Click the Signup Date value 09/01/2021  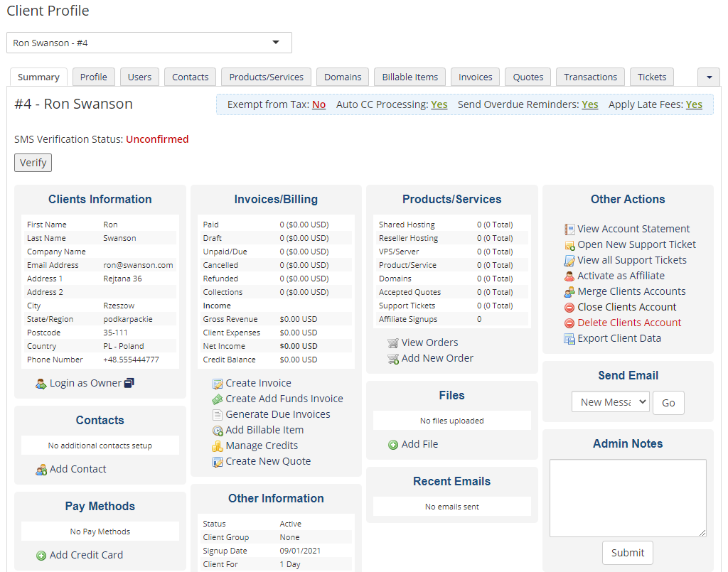pos(300,551)
